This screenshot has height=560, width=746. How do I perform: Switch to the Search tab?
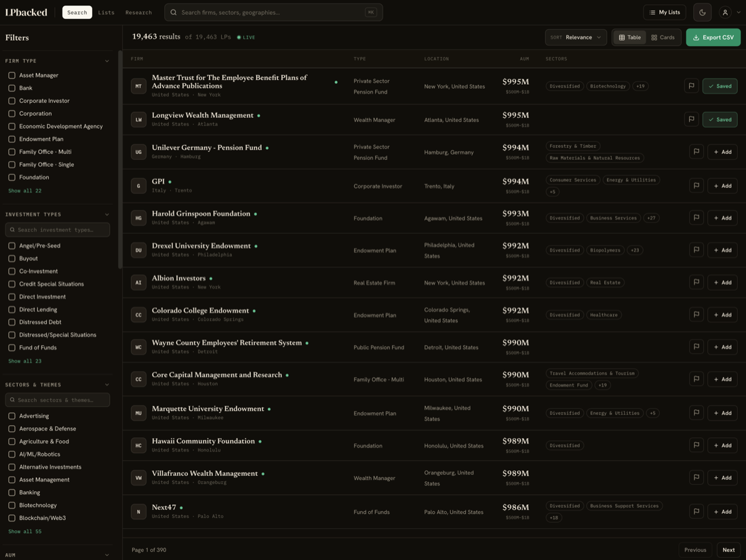[x=77, y=12]
